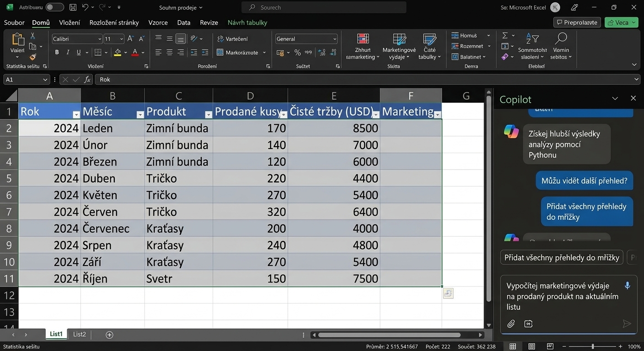Expand the formula bar chevron
The width and height of the screenshot is (644, 351).
(637, 80)
